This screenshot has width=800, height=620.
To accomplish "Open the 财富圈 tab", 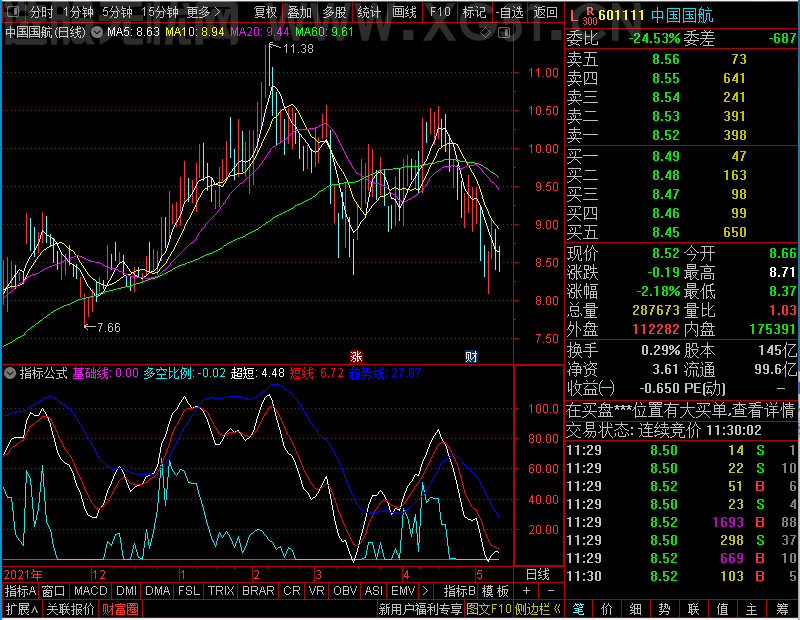I will coord(120,609).
